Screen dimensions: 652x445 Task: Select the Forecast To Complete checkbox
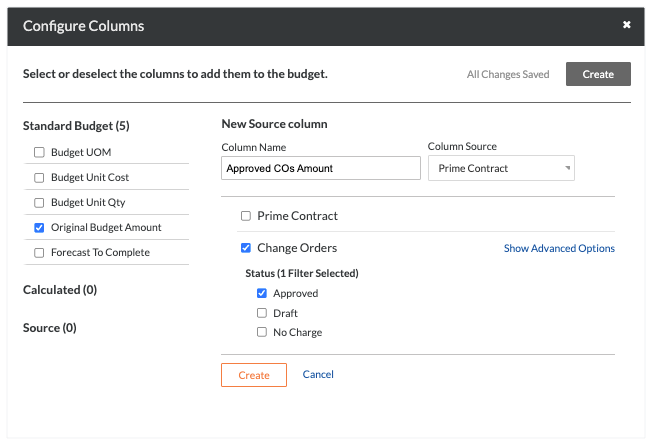click(40, 252)
